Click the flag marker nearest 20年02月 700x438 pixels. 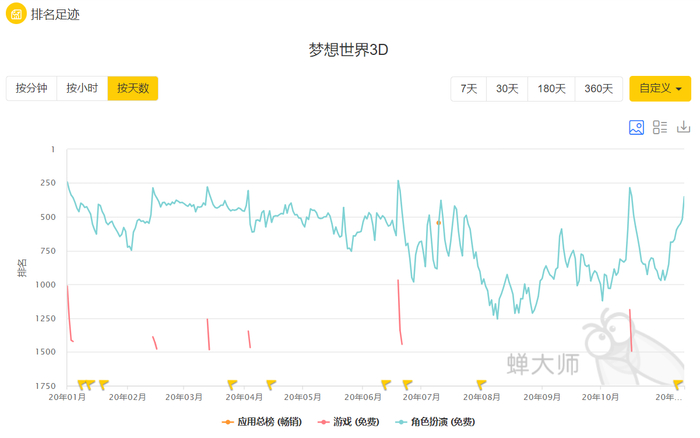point(104,384)
